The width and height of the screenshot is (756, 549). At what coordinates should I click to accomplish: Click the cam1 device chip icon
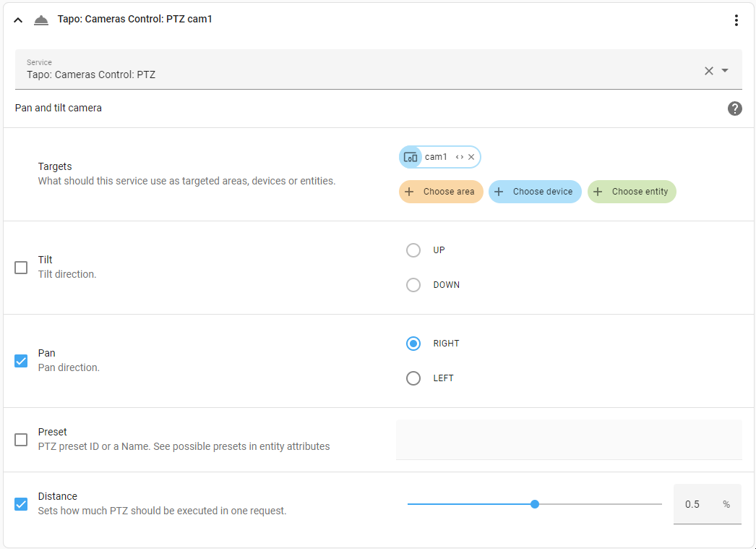point(411,157)
